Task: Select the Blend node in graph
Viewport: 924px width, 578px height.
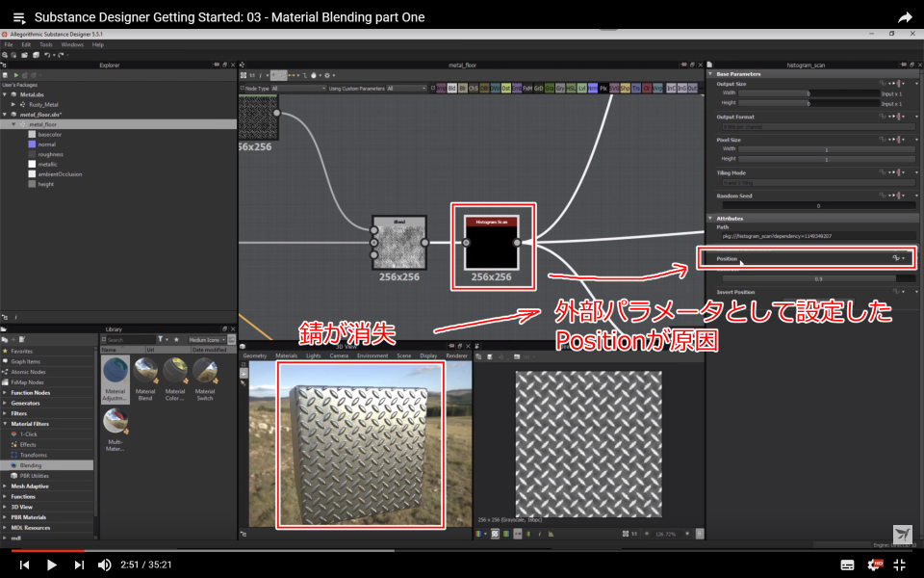Action: 399,243
